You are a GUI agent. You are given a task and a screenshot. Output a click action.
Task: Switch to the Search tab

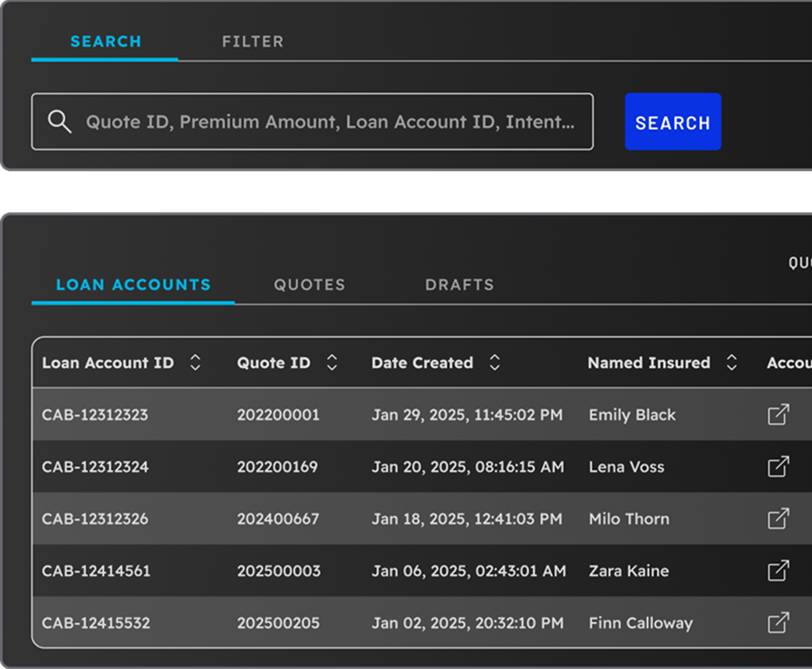click(x=106, y=41)
